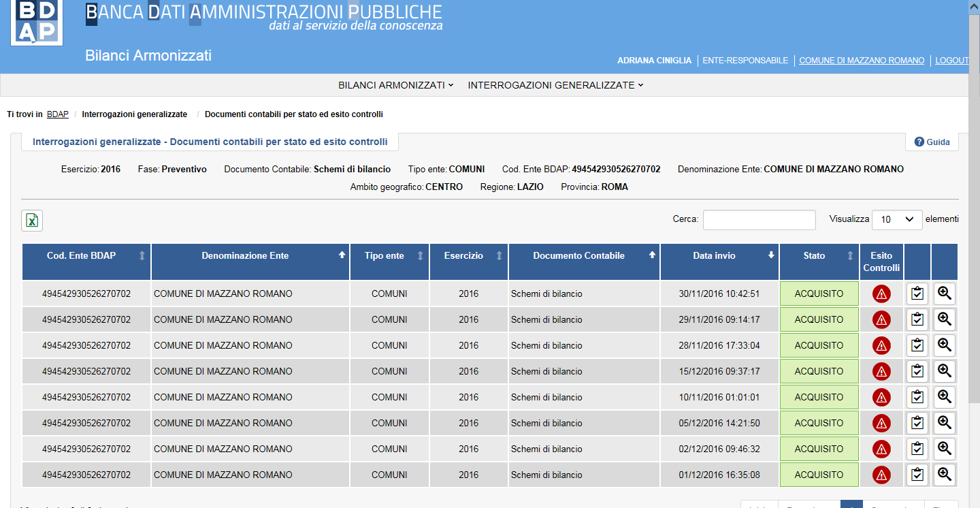Click warning icon for 02/12/2016 09:46:32 row
The width and height of the screenshot is (980, 508).
click(x=882, y=449)
